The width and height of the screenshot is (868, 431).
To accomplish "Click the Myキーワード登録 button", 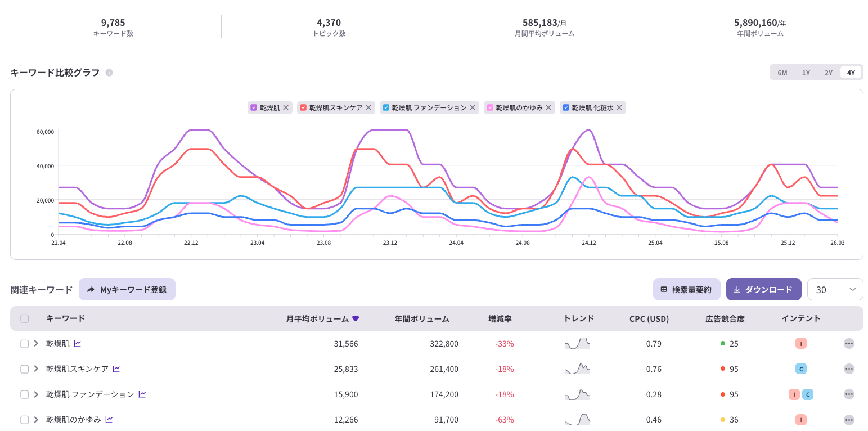I will (x=127, y=289).
